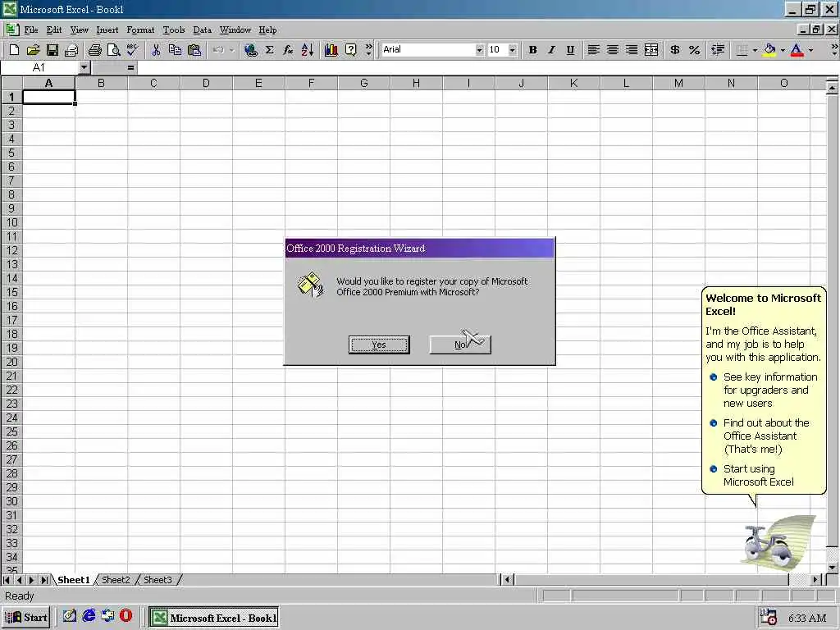Launch Opera from the Quick Launch bar

click(126, 615)
